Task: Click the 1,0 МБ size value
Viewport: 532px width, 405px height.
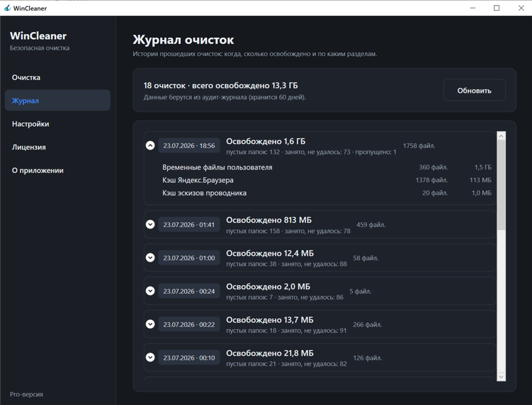Action: pyautogui.click(x=482, y=193)
